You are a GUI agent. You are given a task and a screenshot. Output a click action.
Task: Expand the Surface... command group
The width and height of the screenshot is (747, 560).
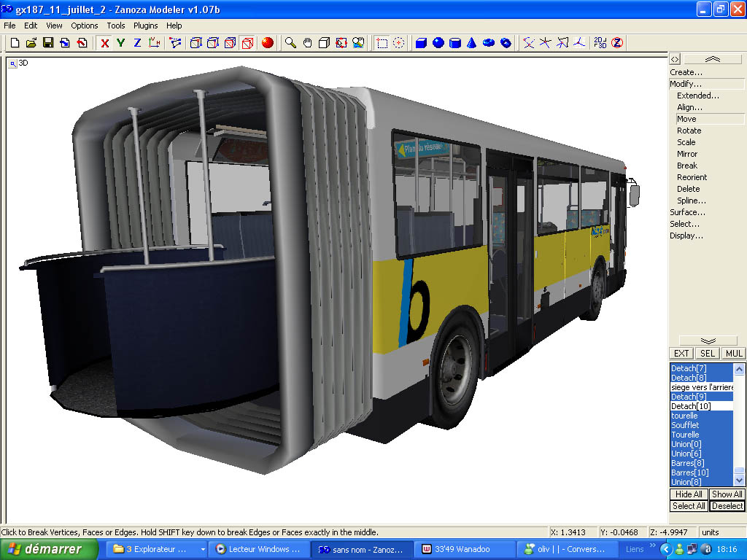[x=688, y=212]
